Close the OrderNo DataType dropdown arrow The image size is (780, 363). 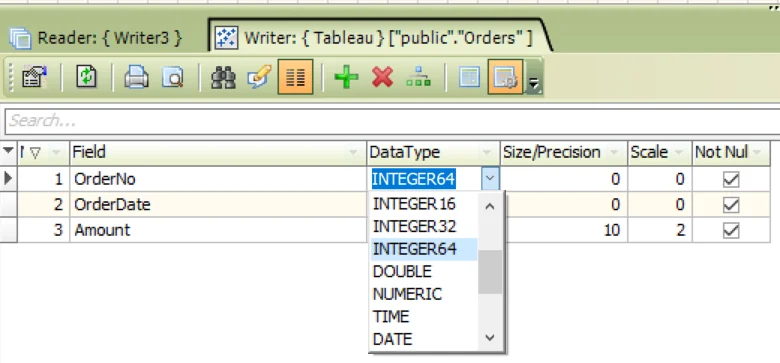[490, 179]
